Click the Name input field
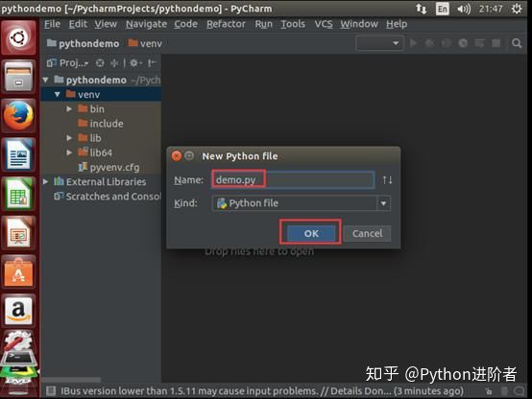This screenshot has height=399, width=532. point(293,180)
